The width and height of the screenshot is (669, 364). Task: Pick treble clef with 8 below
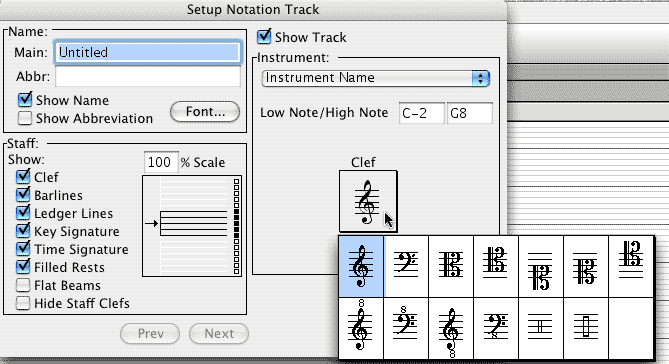point(451,328)
